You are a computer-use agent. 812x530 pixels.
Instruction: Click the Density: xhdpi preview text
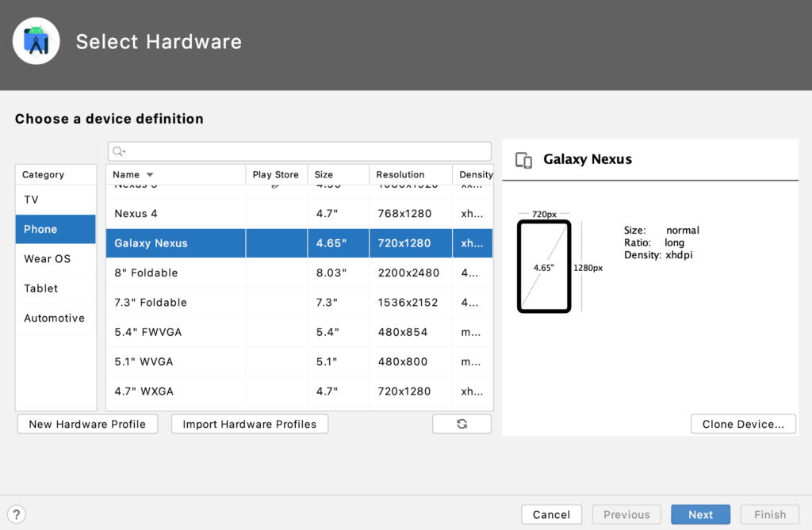point(658,255)
